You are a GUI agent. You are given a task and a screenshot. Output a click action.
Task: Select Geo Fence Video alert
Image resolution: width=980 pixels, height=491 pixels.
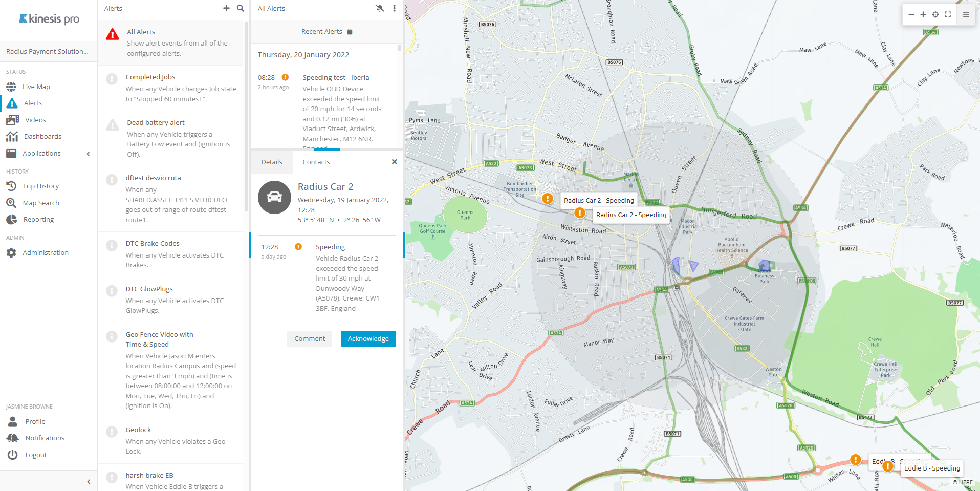170,370
